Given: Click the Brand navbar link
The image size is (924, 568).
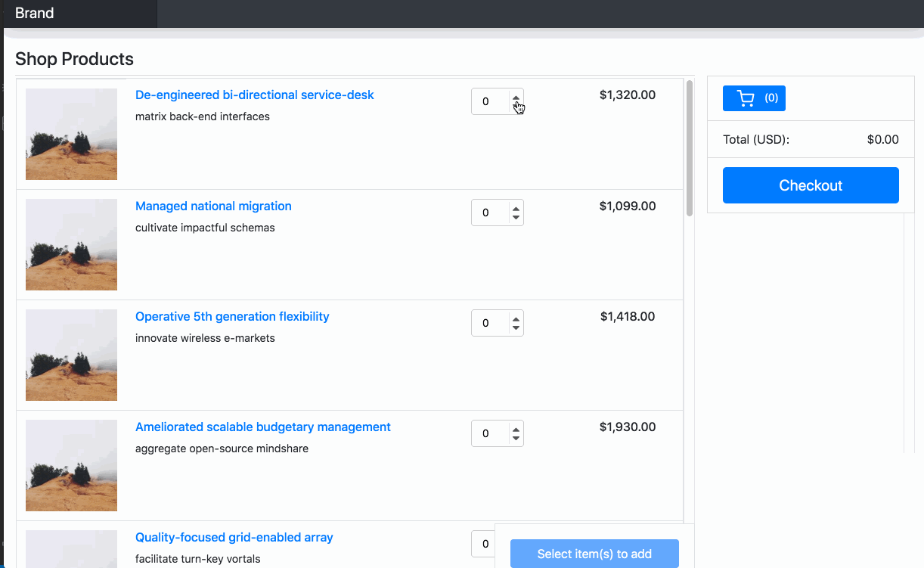Looking at the screenshot, I should coord(34,14).
